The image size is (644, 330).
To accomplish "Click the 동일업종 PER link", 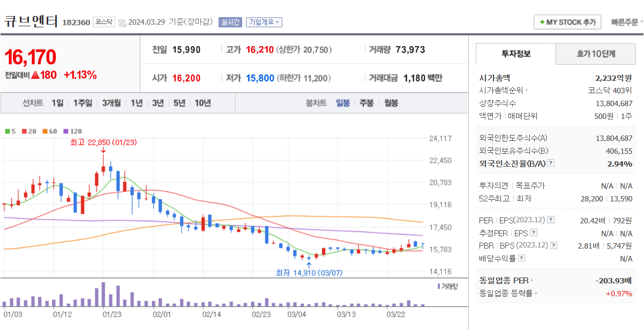I will [504, 280].
